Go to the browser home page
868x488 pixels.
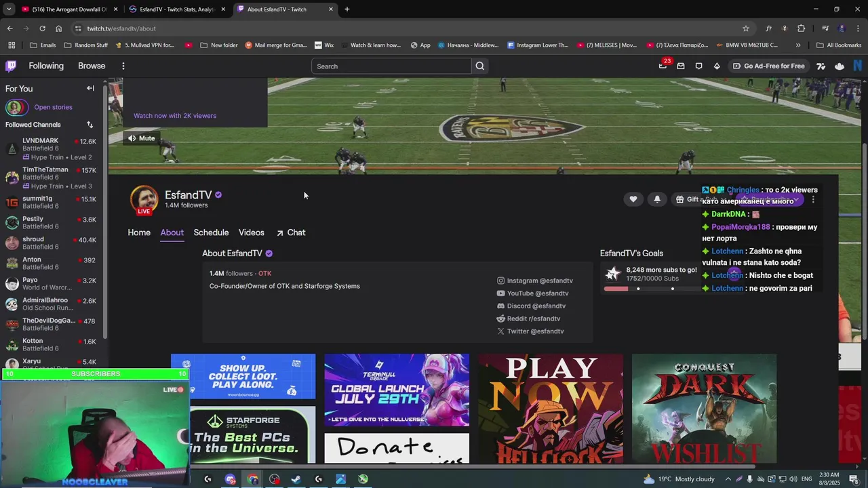[59, 28]
